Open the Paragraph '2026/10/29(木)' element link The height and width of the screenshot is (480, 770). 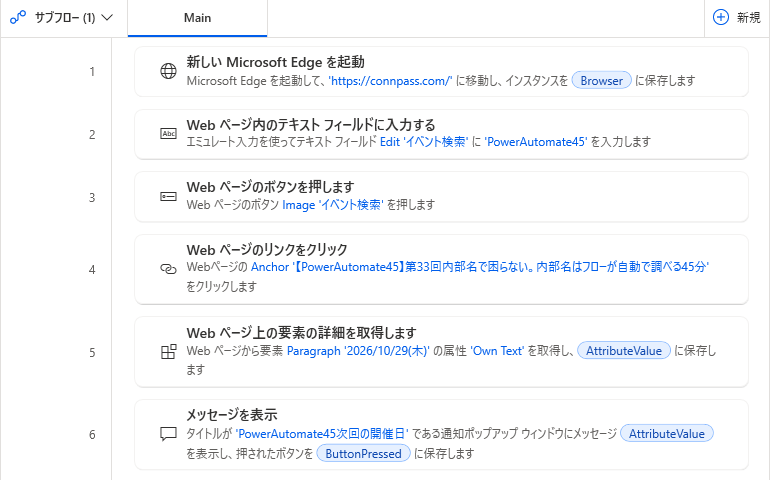358,351
